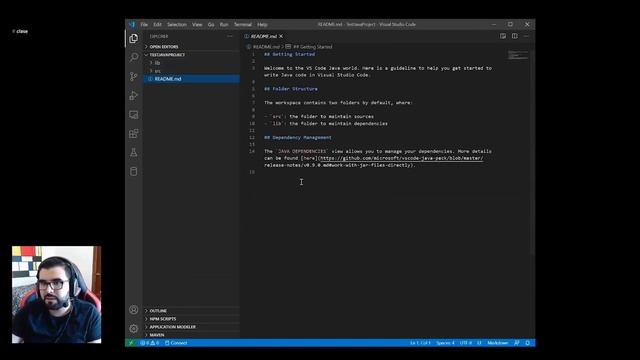640x360 pixels.
Task: Open the Source Control view
Action: pos(133,76)
